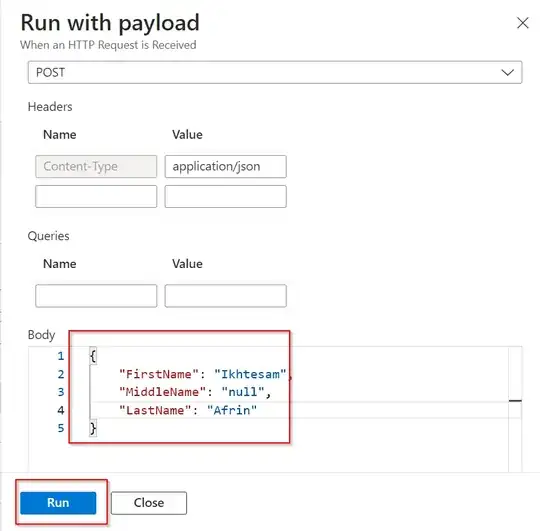
Task: Click line number 1 in body editor
Action: (61, 356)
